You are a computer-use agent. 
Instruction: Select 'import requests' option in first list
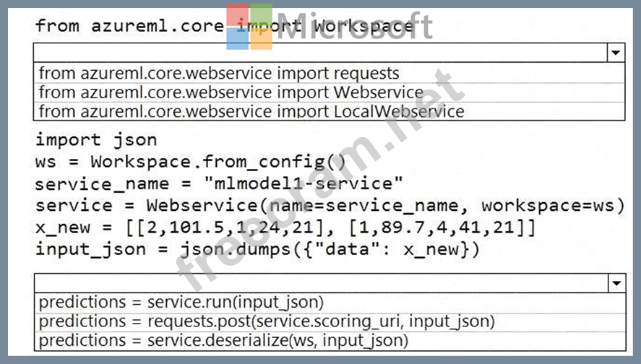(219, 73)
